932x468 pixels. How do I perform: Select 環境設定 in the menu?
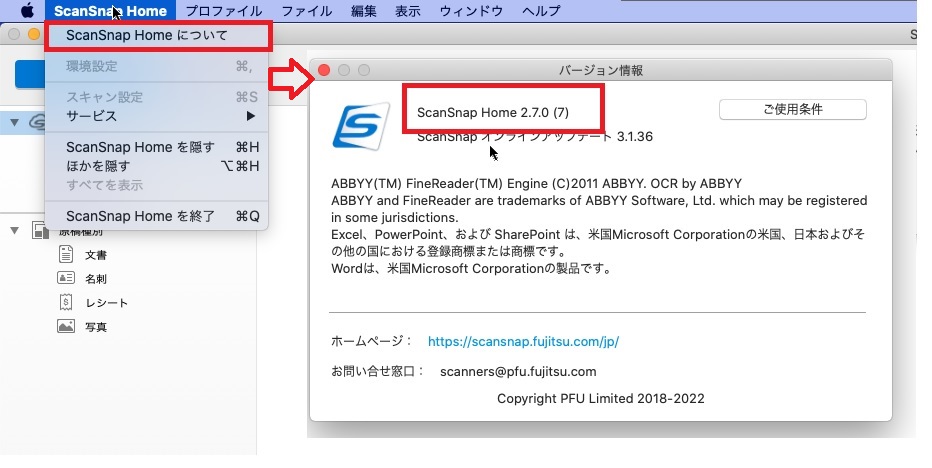[x=156, y=66]
